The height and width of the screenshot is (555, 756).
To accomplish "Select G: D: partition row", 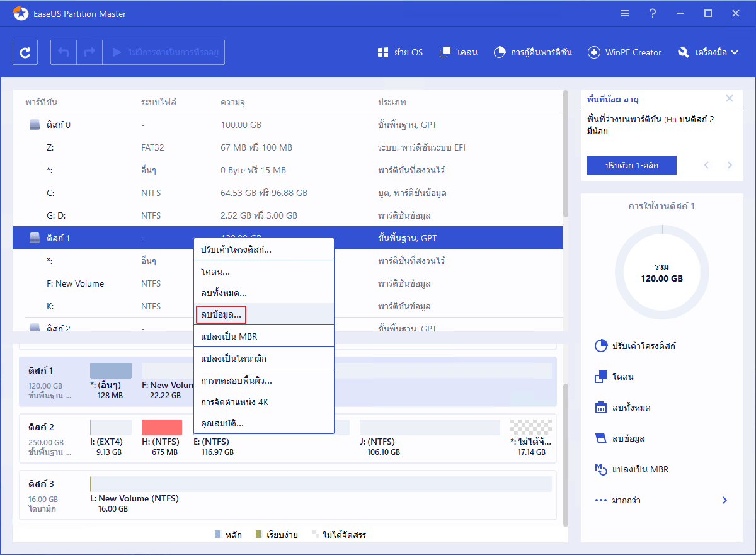I will [x=288, y=215].
